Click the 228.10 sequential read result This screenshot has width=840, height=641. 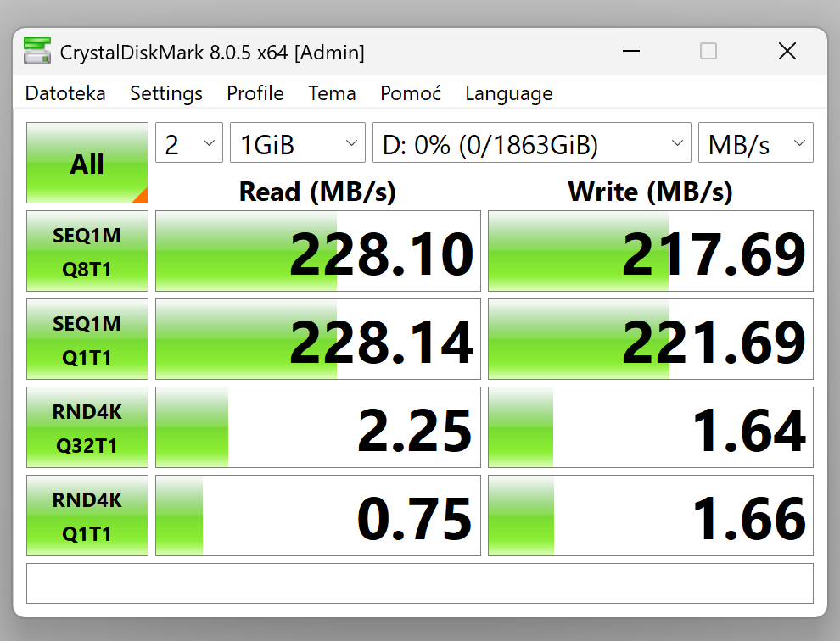318,252
